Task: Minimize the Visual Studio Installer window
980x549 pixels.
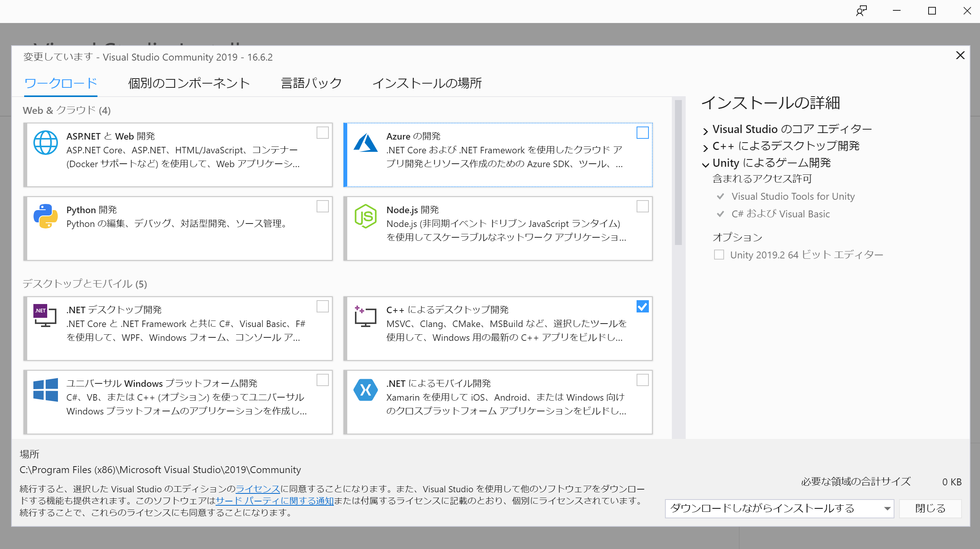Action: click(897, 11)
